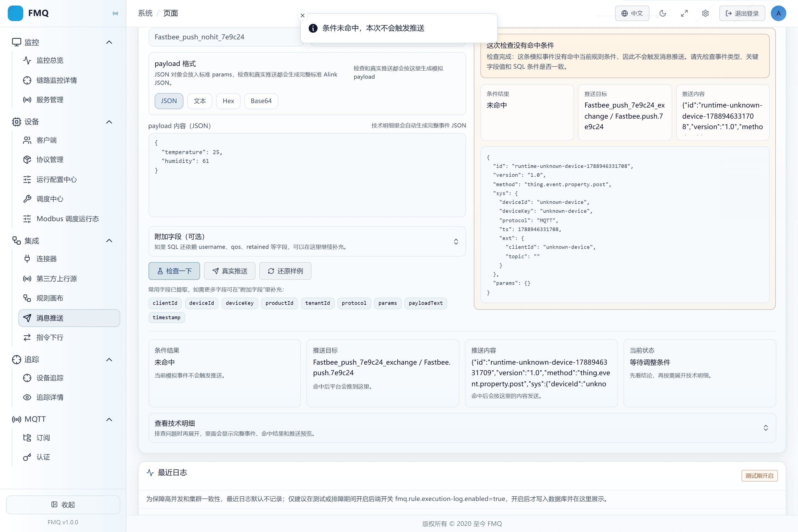This screenshot has width=798, height=532.
Task: Click into the payload JSON editor
Action: (307, 175)
